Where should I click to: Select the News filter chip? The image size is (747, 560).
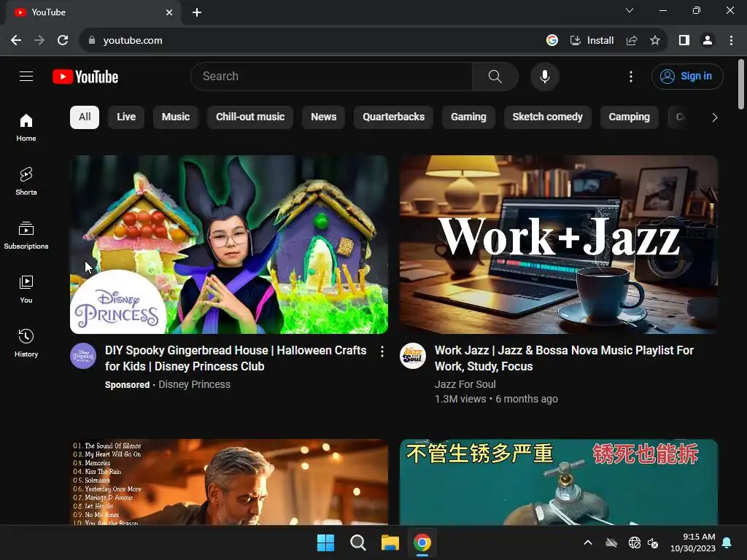click(x=323, y=117)
